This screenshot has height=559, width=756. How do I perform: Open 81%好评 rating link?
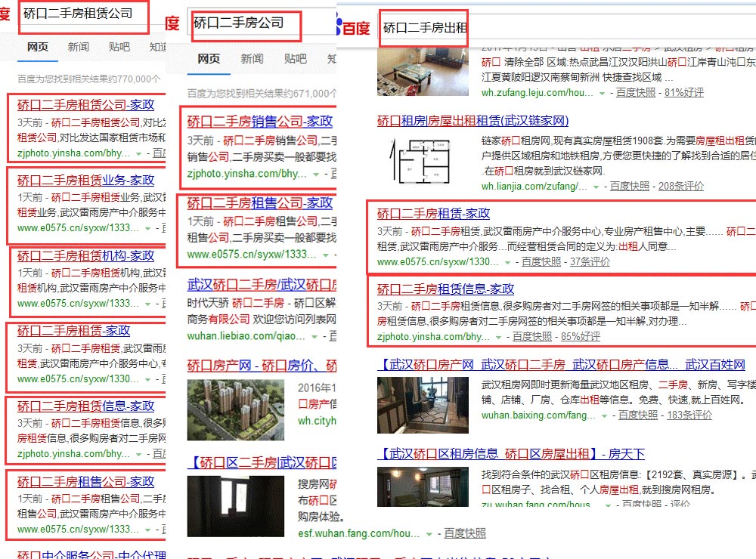pyautogui.click(x=684, y=92)
